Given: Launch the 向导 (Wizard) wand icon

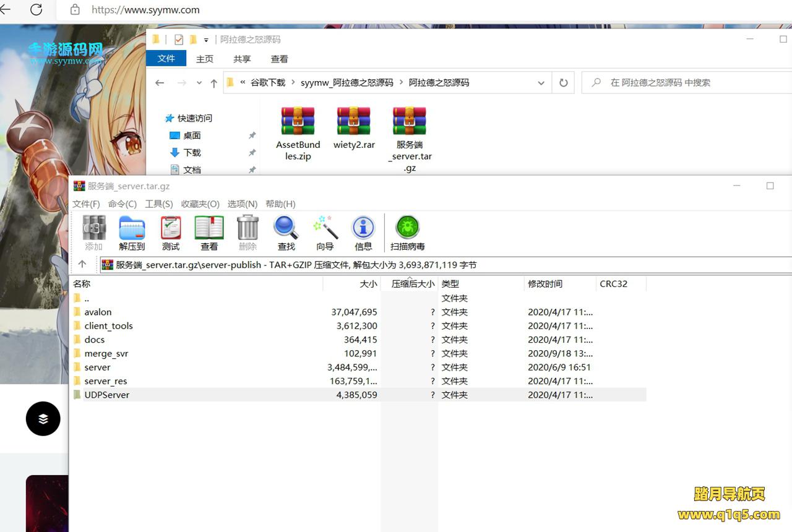Looking at the screenshot, I should click(x=325, y=233).
